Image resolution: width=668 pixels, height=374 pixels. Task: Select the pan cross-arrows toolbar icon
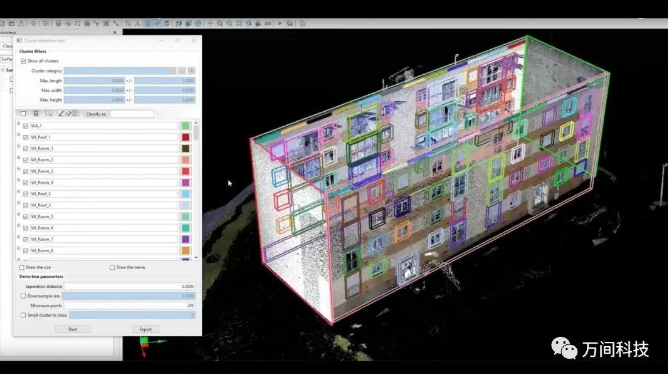[x=210, y=23]
